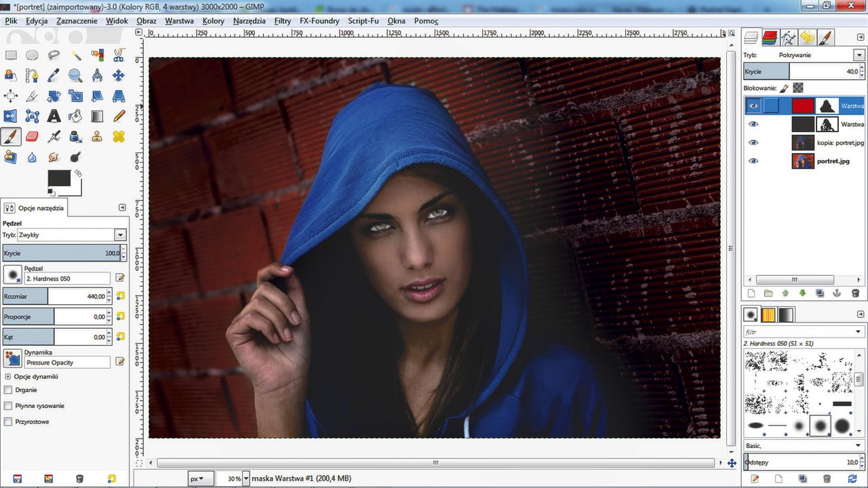
Task: Switch to the Channels tab in dock
Action: point(769,37)
